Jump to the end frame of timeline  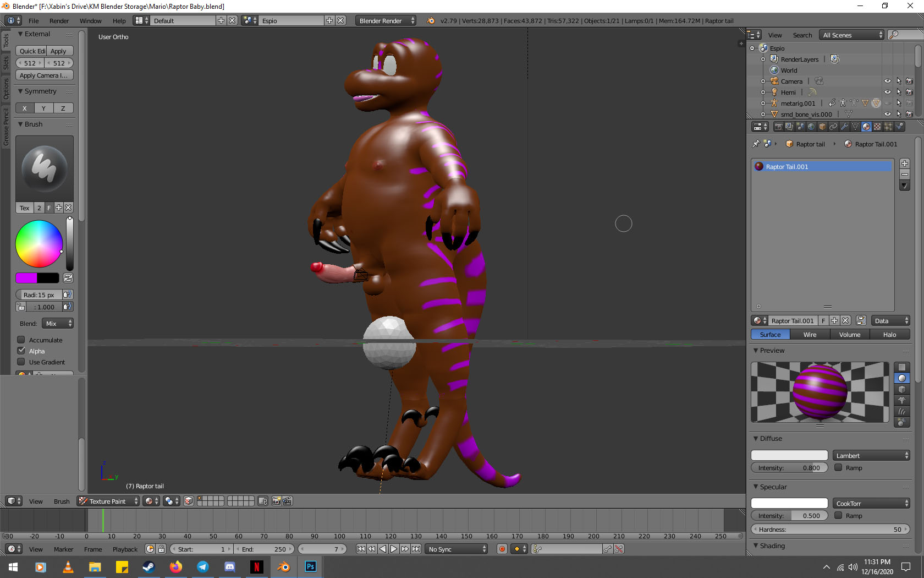(416, 549)
